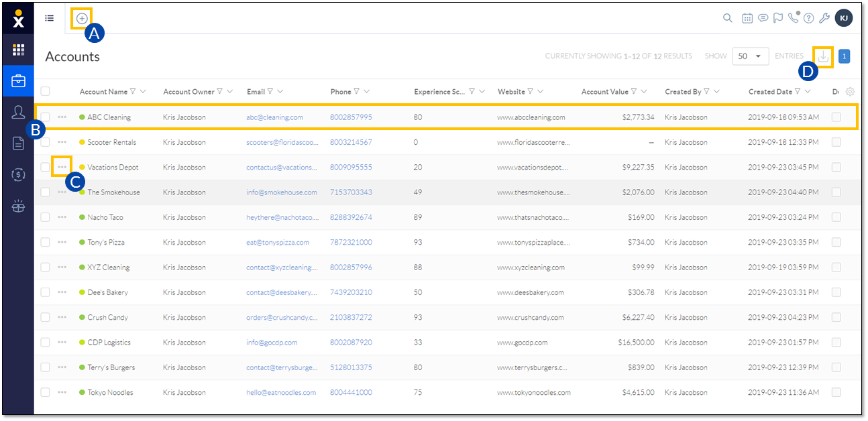Open the chat messages icon

(x=763, y=18)
